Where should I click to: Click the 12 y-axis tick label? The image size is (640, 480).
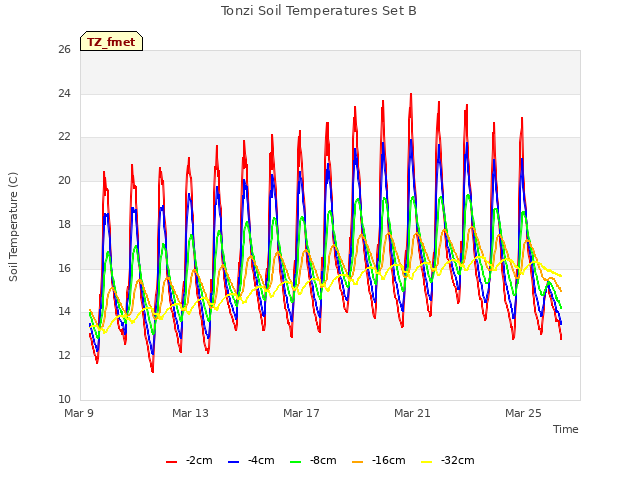coord(64,356)
